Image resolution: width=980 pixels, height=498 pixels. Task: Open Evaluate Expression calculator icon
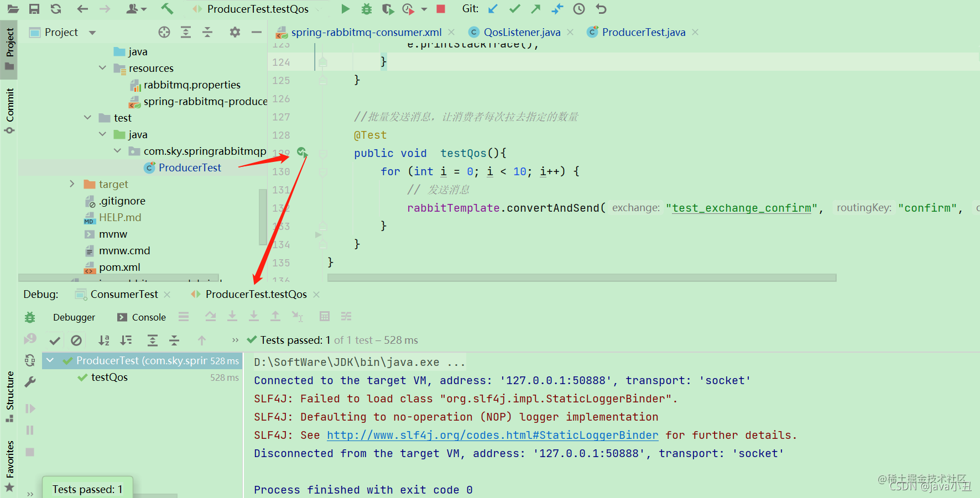(325, 316)
